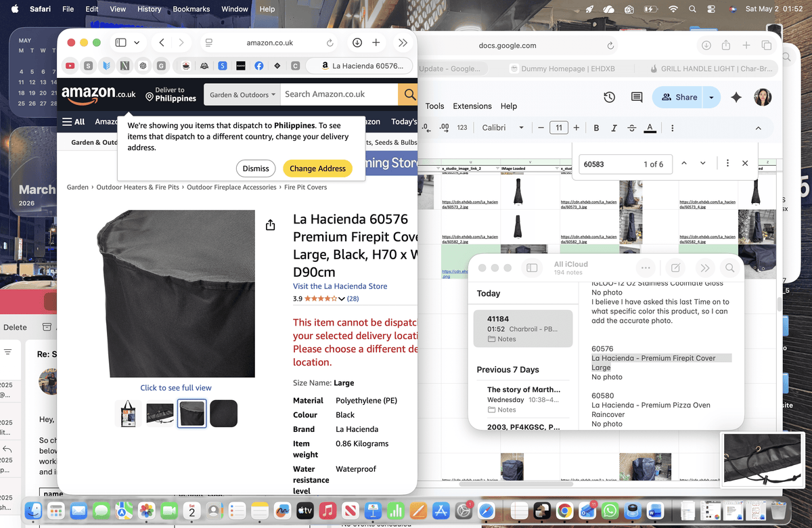This screenshot has width=812, height=528.
Task: Open the Facebook pinned tab
Action: (x=259, y=66)
